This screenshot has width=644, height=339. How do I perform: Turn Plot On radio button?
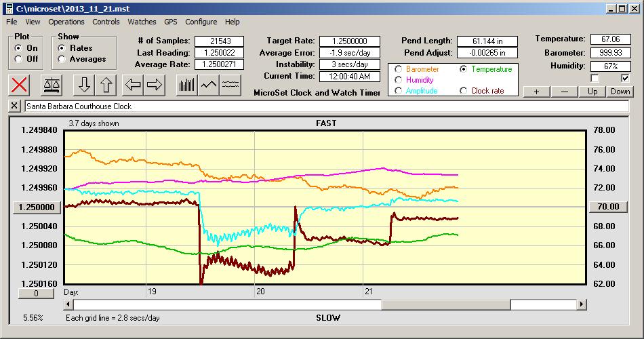click(18, 48)
